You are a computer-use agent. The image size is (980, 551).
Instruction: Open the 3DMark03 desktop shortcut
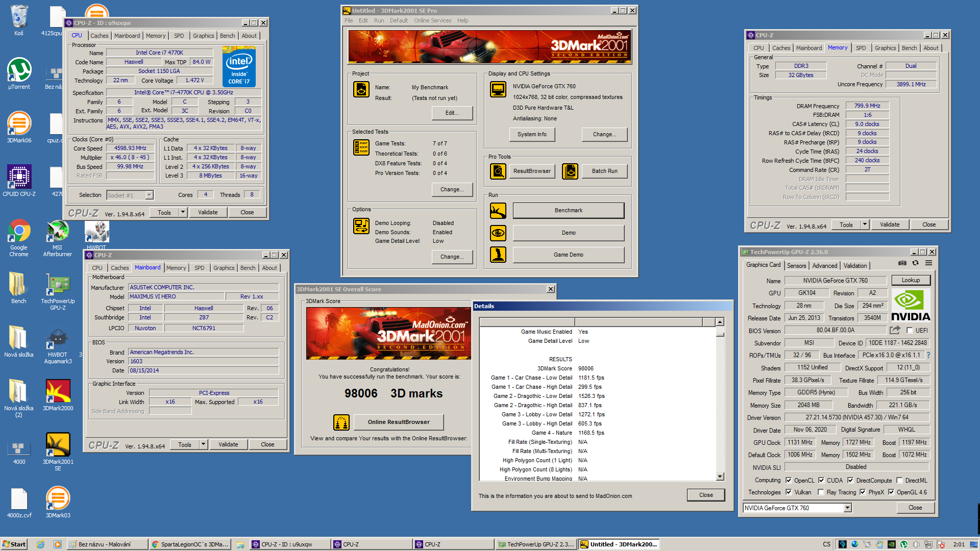click(x=58, y=502)
